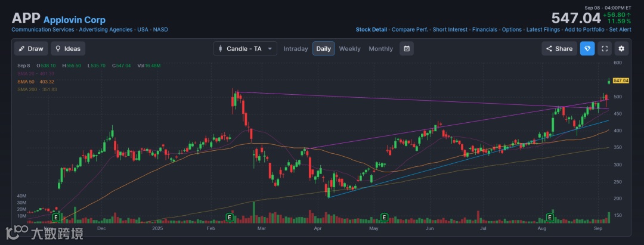Open the Draw tools button
The image size is (644, 245).
[31, 48]
